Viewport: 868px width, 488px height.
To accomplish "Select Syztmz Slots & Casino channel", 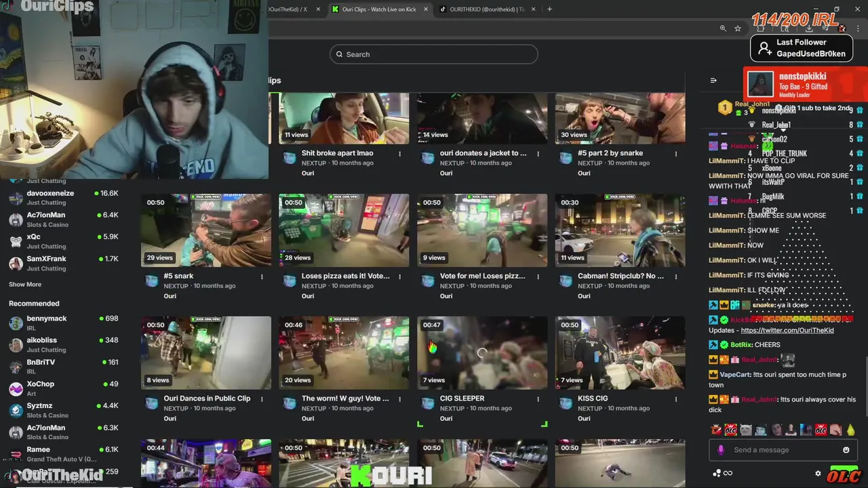I will [65, 410].
